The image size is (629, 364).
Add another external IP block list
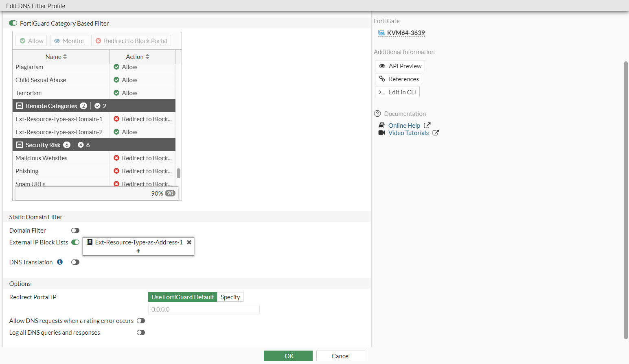pyautogui.click(x=138, y=251)
